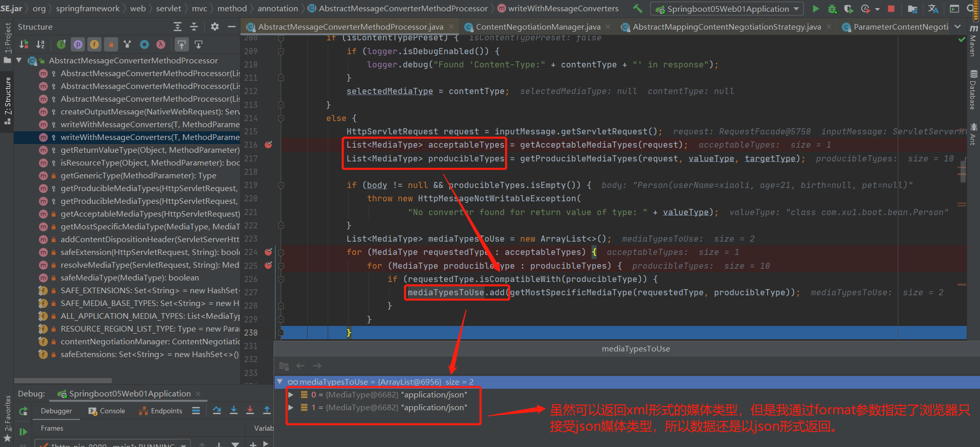
Task: Open the Database tool window on the right stripe
Action: pos(973,90)
